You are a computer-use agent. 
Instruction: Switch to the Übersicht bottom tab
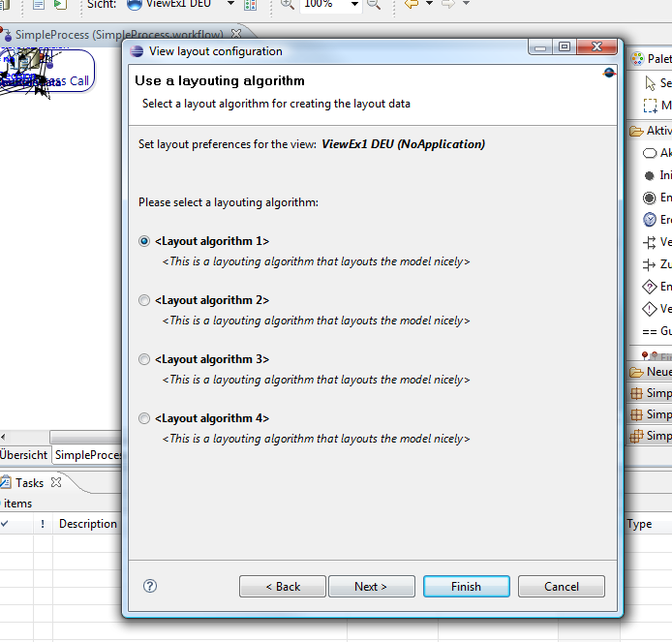pos(23,455)
